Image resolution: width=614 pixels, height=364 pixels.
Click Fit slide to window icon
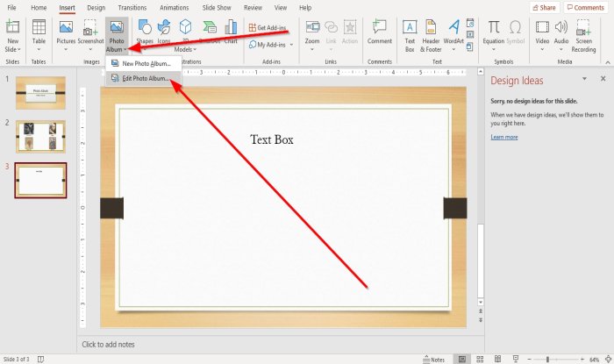click(x=608, y=359)
